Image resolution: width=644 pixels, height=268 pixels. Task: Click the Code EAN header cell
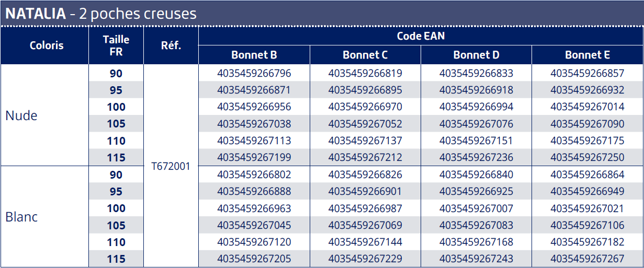pos(421,36)
